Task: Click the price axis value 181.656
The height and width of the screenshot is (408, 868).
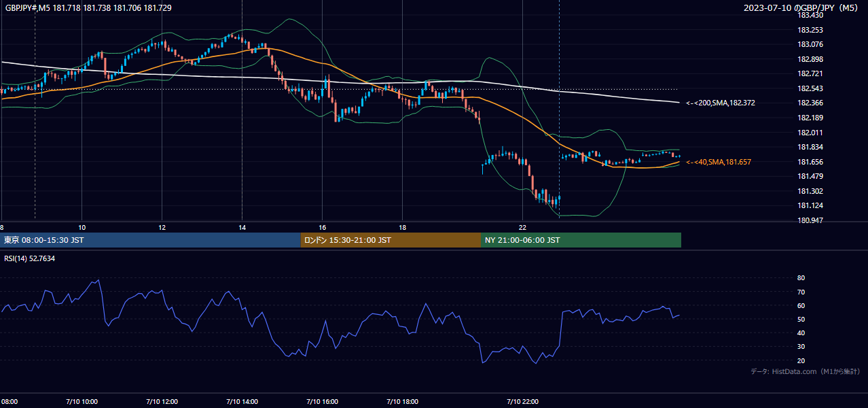Action: (810, 162)
